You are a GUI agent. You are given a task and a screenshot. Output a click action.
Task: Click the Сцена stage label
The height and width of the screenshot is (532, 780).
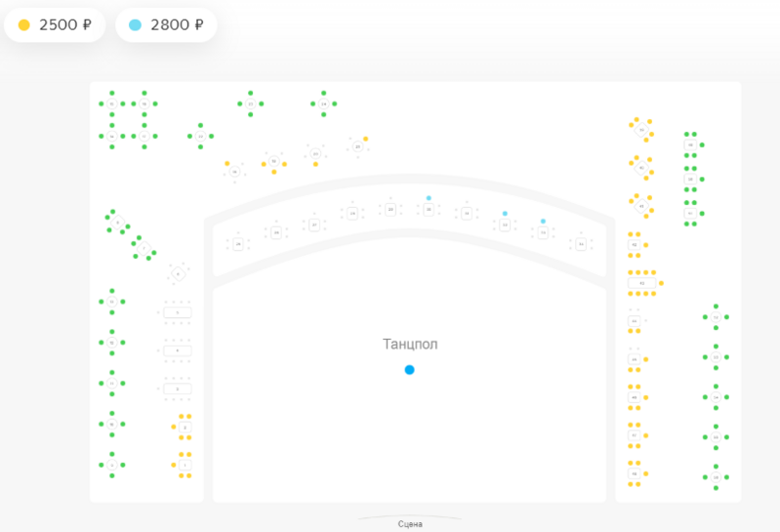pyautogui.click(x=410, y=524)
